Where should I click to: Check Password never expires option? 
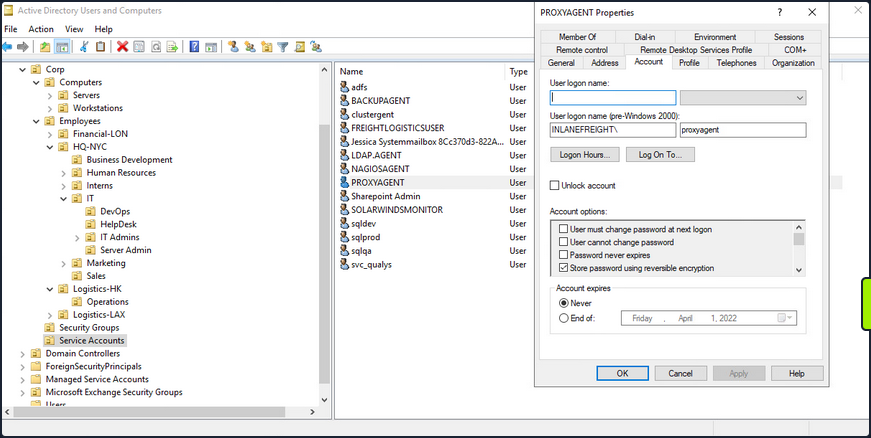click(x=563, y=255)
